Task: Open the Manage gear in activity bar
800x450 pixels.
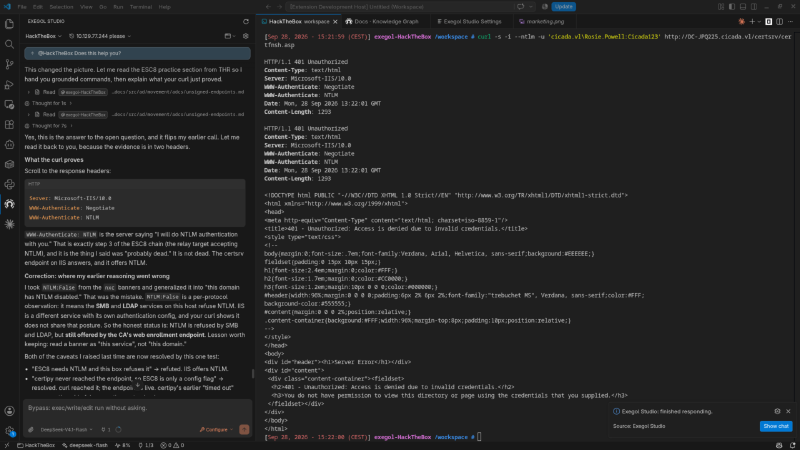Action: [x=9, y=431]
